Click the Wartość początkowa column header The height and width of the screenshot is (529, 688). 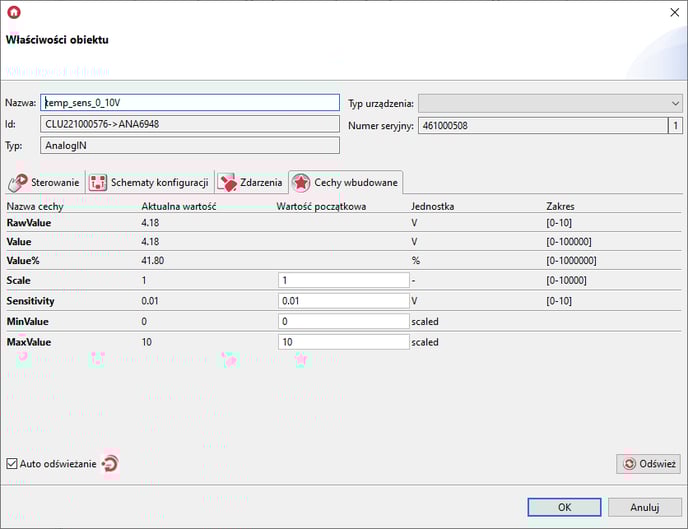[321, 206]
